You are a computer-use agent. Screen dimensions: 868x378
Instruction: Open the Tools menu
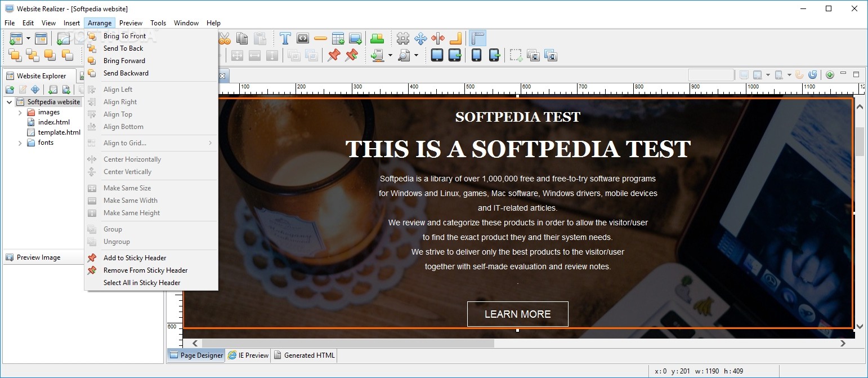coord(158,23)
